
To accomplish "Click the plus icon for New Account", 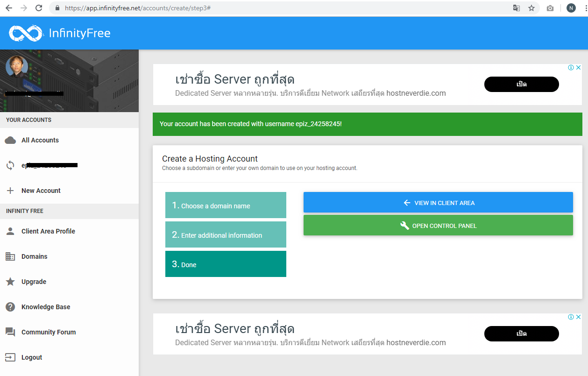I will pos(10,191).
